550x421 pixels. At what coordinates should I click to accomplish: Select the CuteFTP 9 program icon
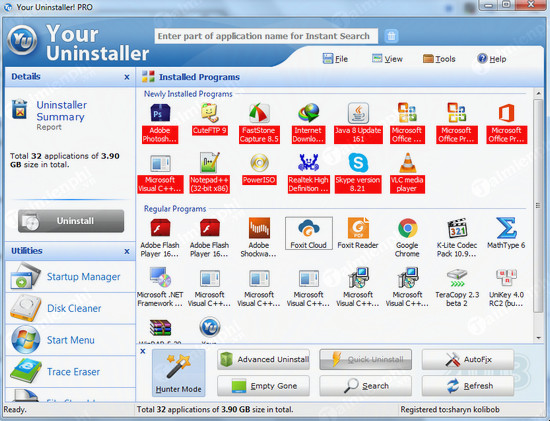pos(210,113)
